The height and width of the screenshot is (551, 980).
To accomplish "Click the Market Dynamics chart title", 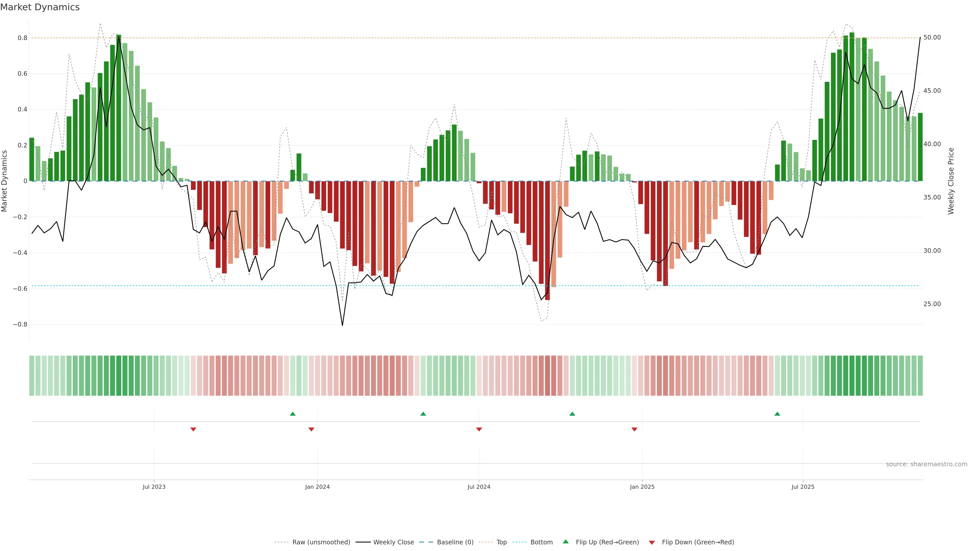I will pyautogui.click(x=40, y=7).
